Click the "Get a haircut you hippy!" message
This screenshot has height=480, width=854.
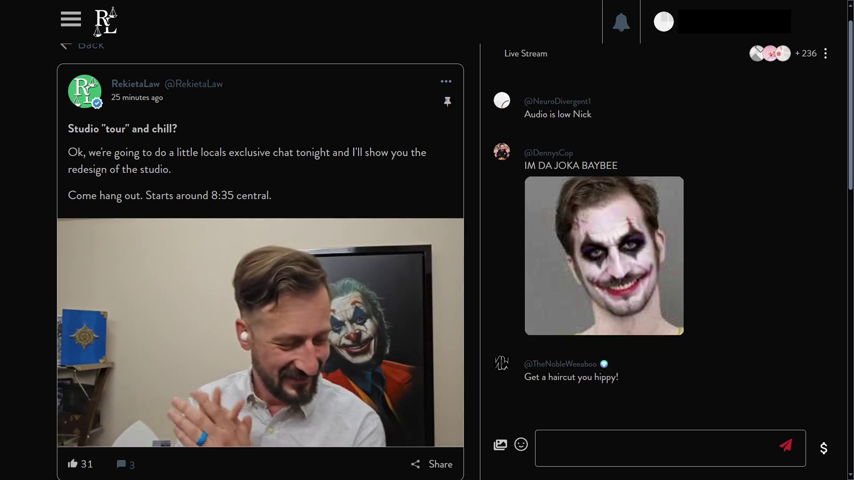click(571, 376)
